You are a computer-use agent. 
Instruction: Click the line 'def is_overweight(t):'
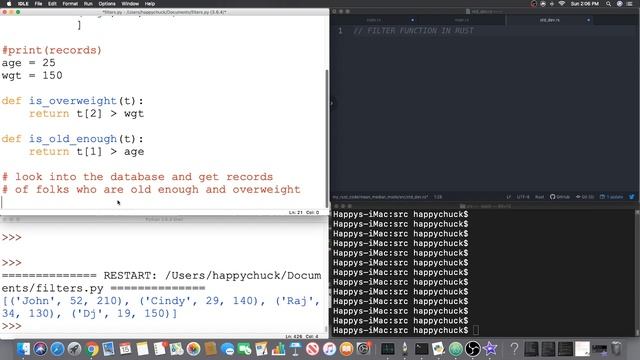[x=73, y=101]
